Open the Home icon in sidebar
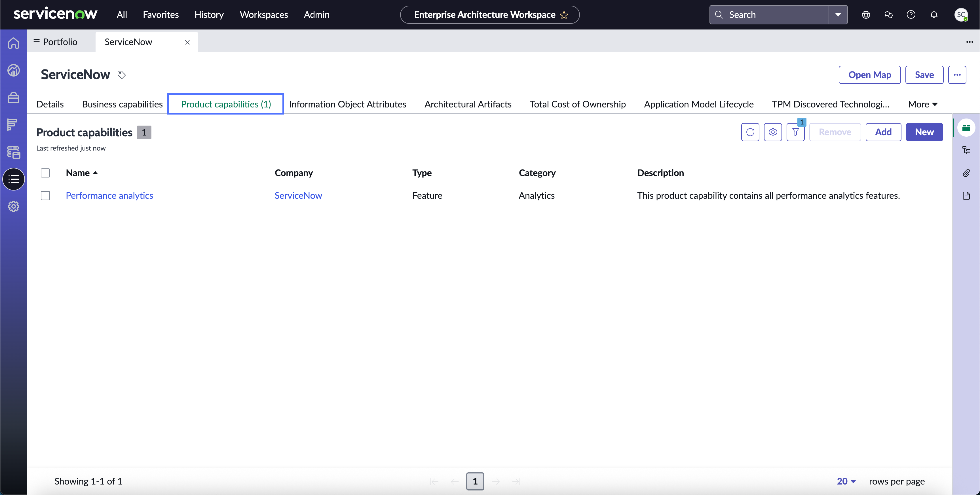 coord(14,43)
